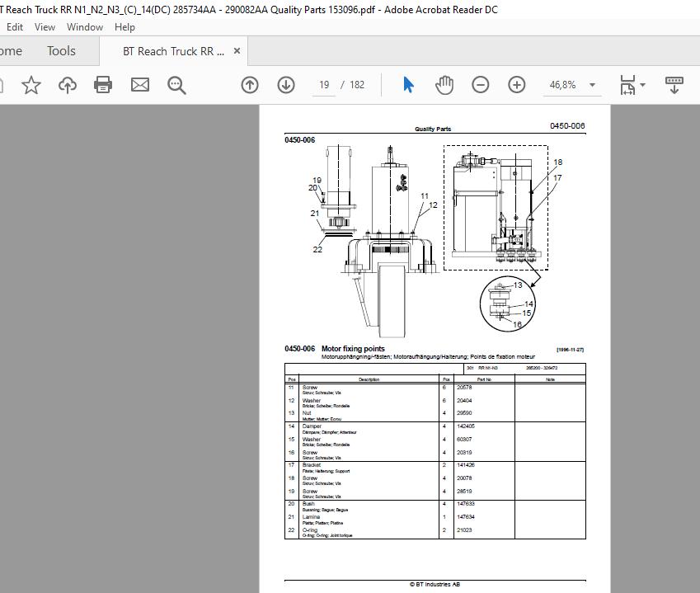Switch to the Tools tab

click(x=61, y=51)
